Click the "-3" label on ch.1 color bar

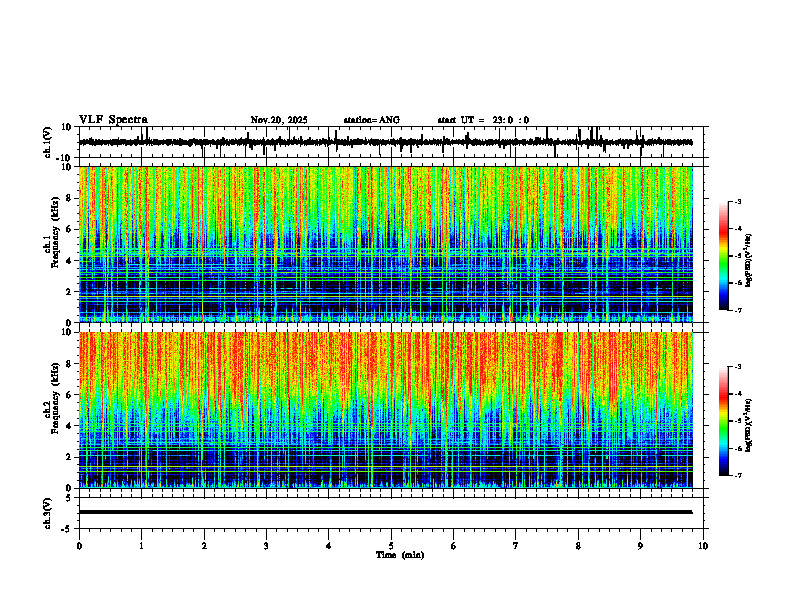pyautogui.click(x=738, y=201)
